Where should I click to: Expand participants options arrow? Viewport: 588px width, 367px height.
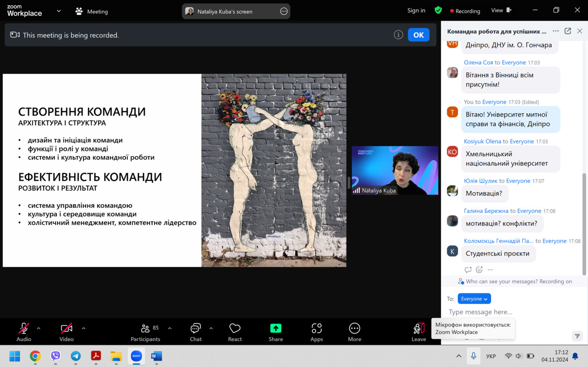pos(169,328)
